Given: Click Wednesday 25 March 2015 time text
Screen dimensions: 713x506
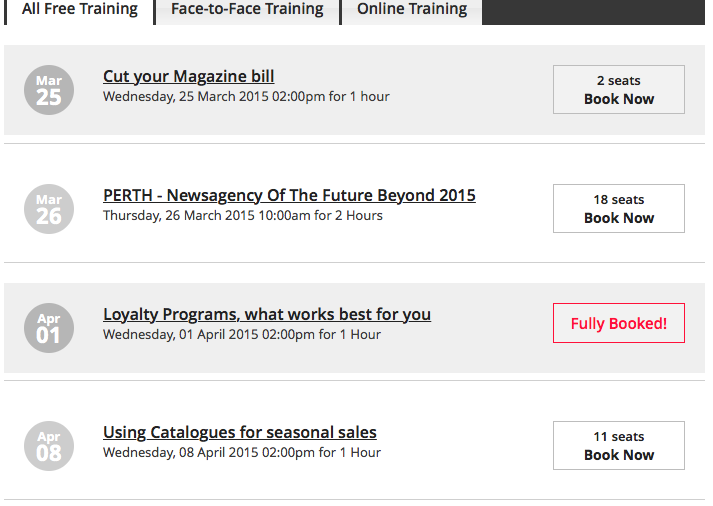Looking at the screenshot, I should [x=246, y=97].
